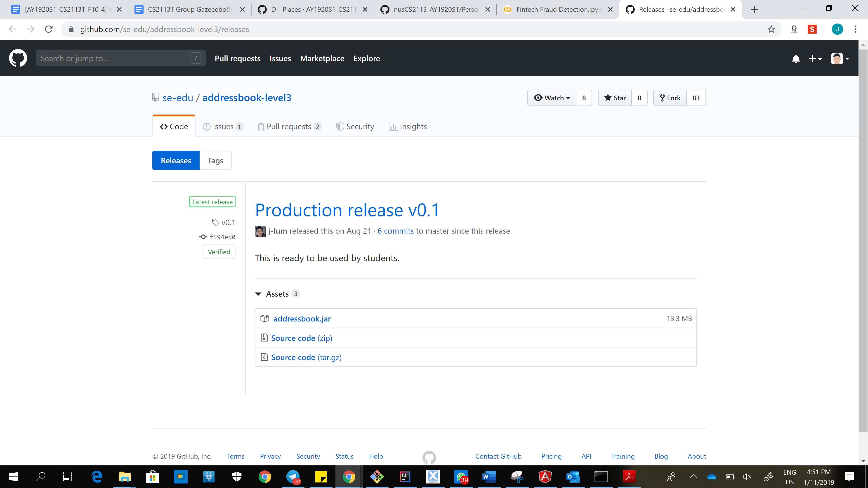Click the 6 commits link

(395, 231)
